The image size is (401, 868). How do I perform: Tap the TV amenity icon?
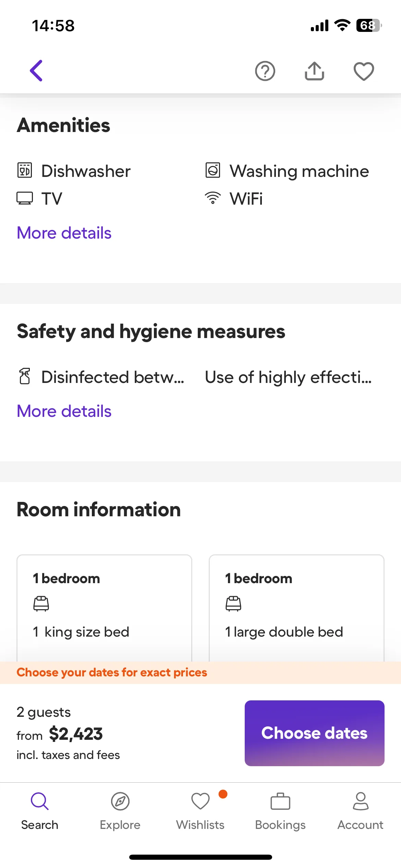(x=25, y=198)
